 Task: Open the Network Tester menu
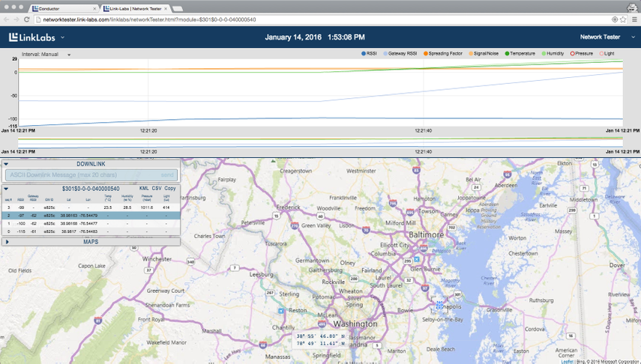point(604,37)
